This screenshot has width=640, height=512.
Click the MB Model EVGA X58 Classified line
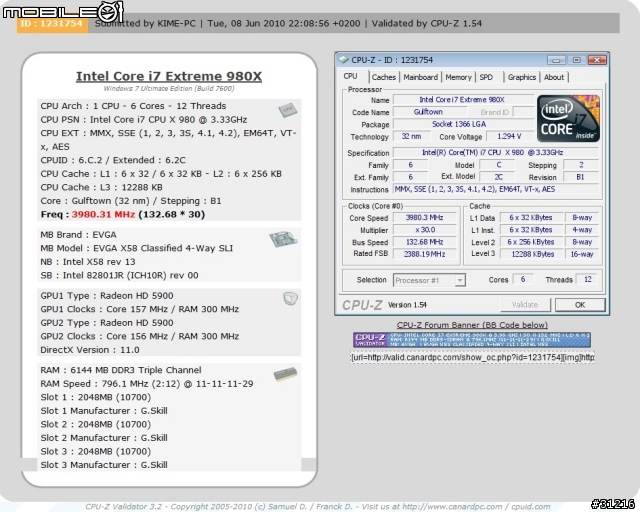click(x=136, y=248)
